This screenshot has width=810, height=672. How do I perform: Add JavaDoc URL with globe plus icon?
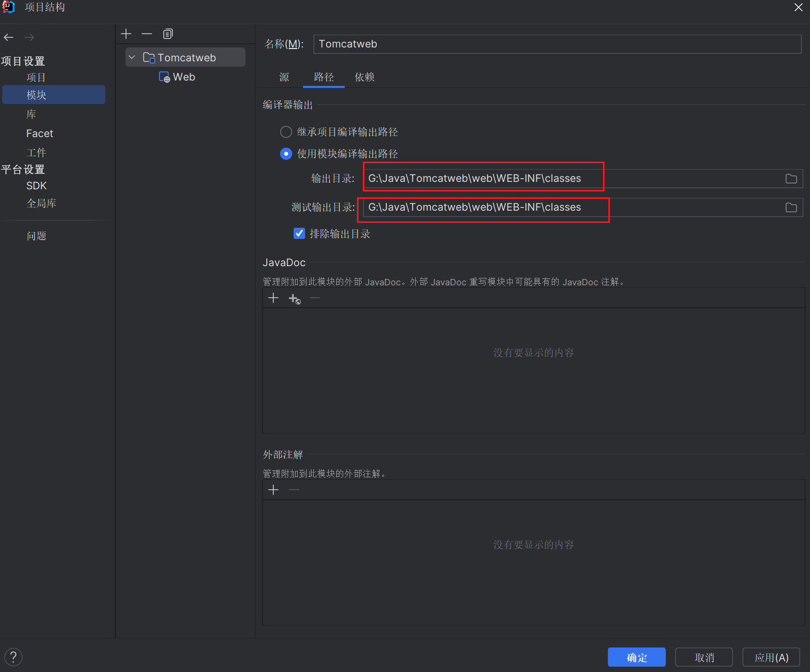pyautogui.click(x=295, y=299)
